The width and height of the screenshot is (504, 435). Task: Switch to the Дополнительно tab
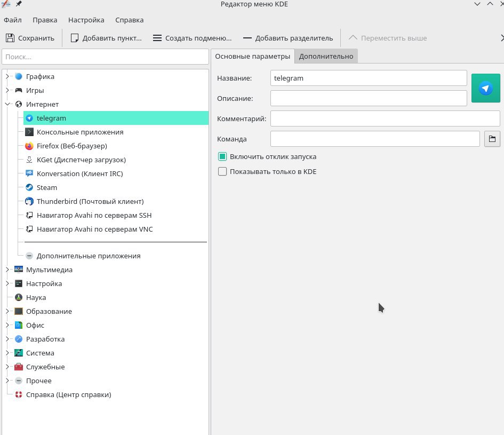click(x=326, y=56)
